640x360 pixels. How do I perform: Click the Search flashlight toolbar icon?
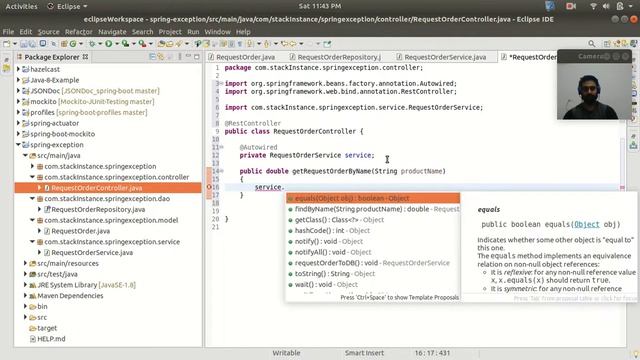click(179, 44)
